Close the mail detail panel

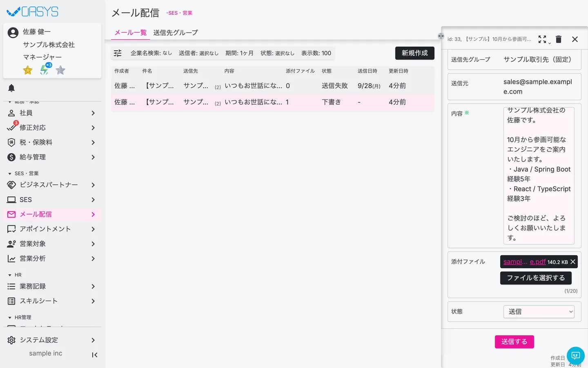(575, 39)
